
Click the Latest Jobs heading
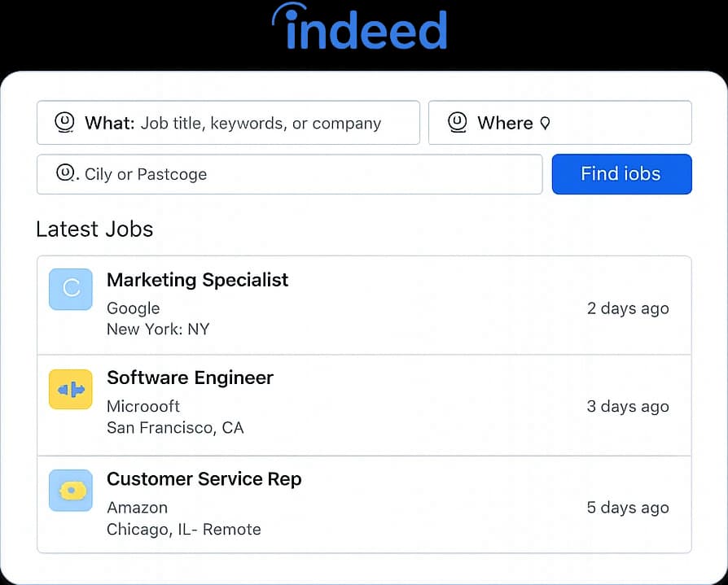[x=94, y=229]
